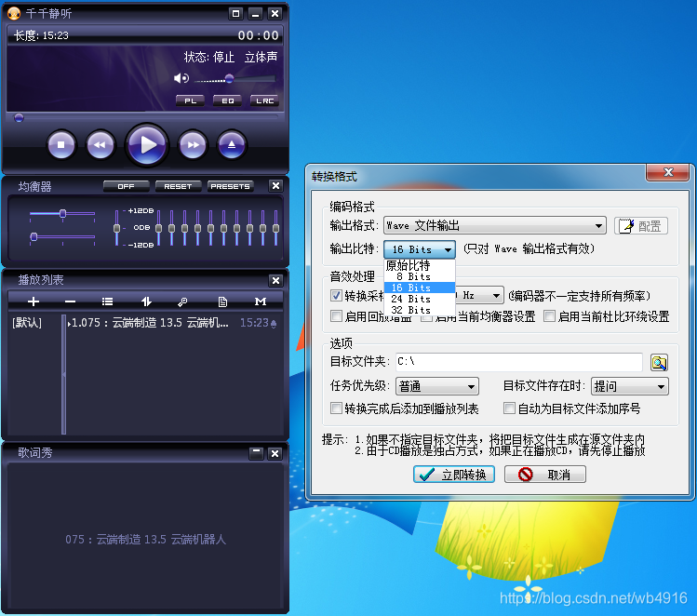Enable 启用回放增益 checkbox

(x=337, y=316)
